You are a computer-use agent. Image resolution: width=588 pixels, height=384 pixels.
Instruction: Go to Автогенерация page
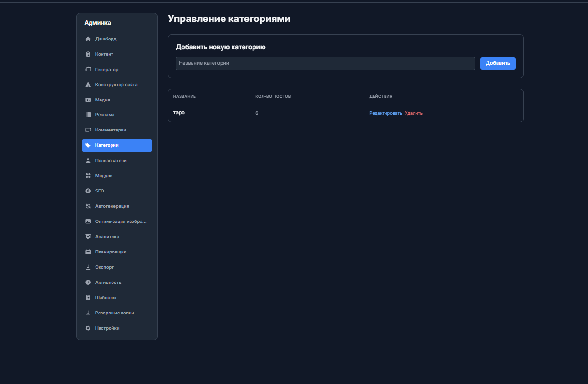112,206
